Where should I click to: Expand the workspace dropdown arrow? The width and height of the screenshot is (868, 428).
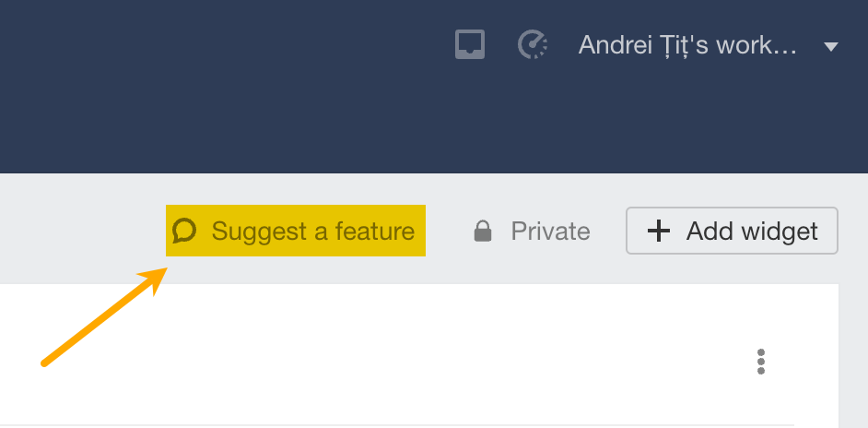click(x=830, y=46)
